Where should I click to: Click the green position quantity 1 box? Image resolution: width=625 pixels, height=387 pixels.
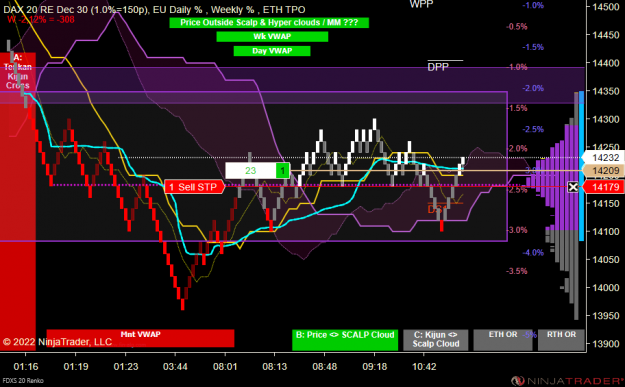coord(283,171)
